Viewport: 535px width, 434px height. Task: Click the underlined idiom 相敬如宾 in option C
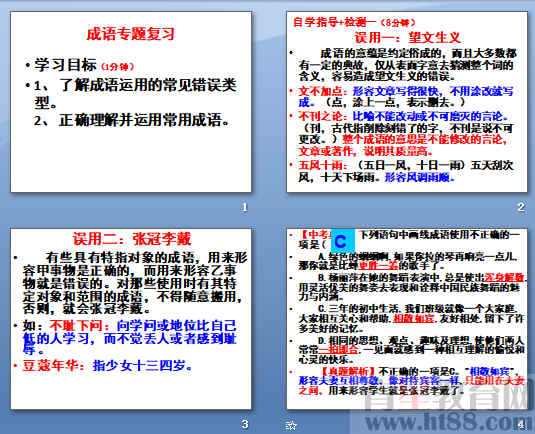[x=414, y=319]
